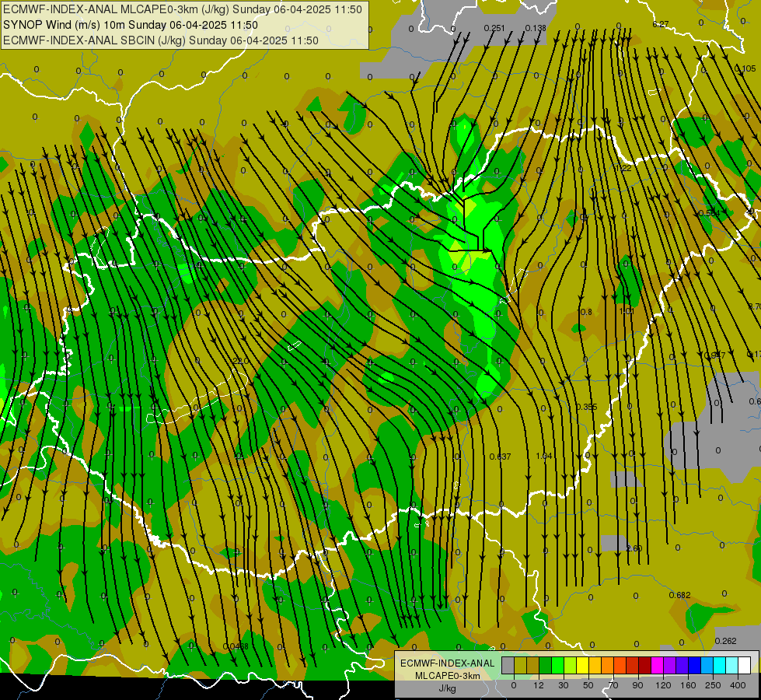
Task: Select the 70 tick label on legend
Action: 613,685
